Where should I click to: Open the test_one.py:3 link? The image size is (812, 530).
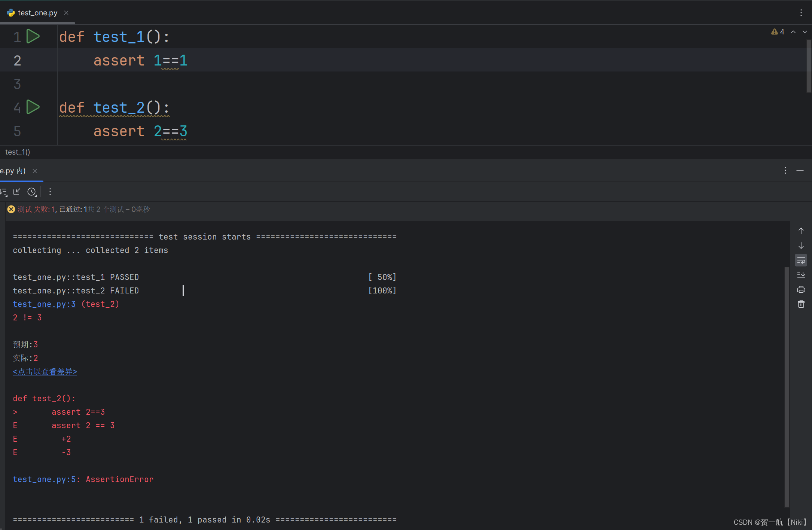click(x=44, y=304)
